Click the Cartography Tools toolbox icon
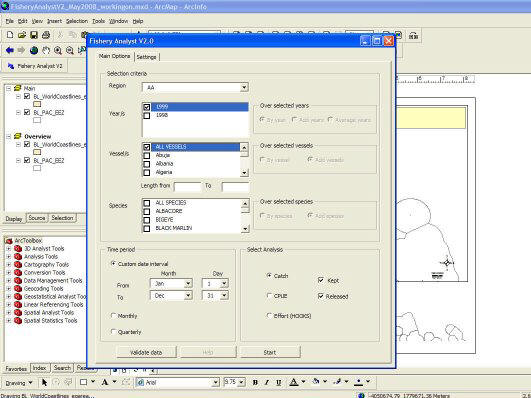 tap(18, 265)
